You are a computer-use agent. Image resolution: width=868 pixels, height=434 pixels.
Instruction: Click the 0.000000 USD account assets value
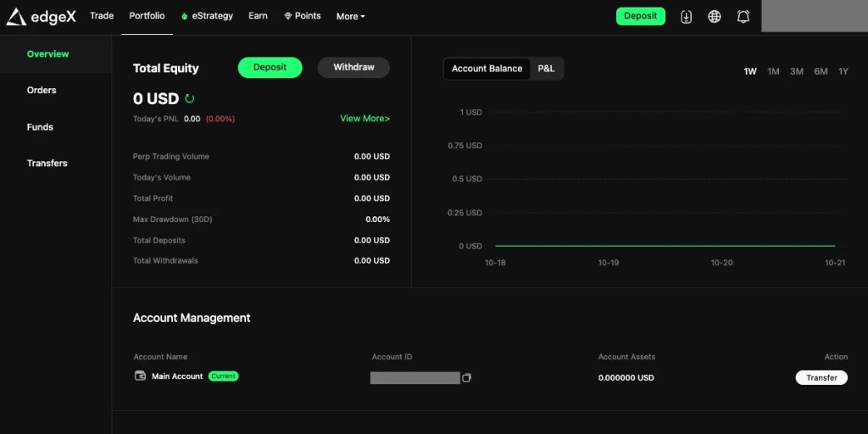[626, 378]
